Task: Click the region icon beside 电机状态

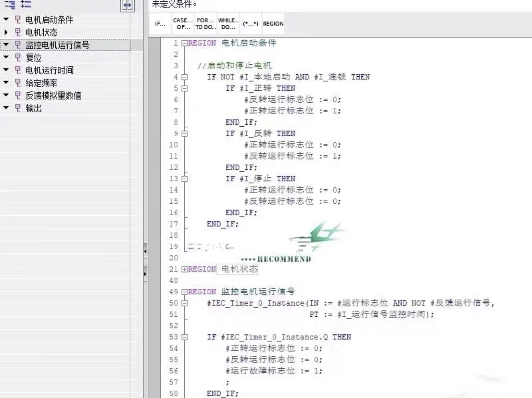Action: [x=17, y=32]
